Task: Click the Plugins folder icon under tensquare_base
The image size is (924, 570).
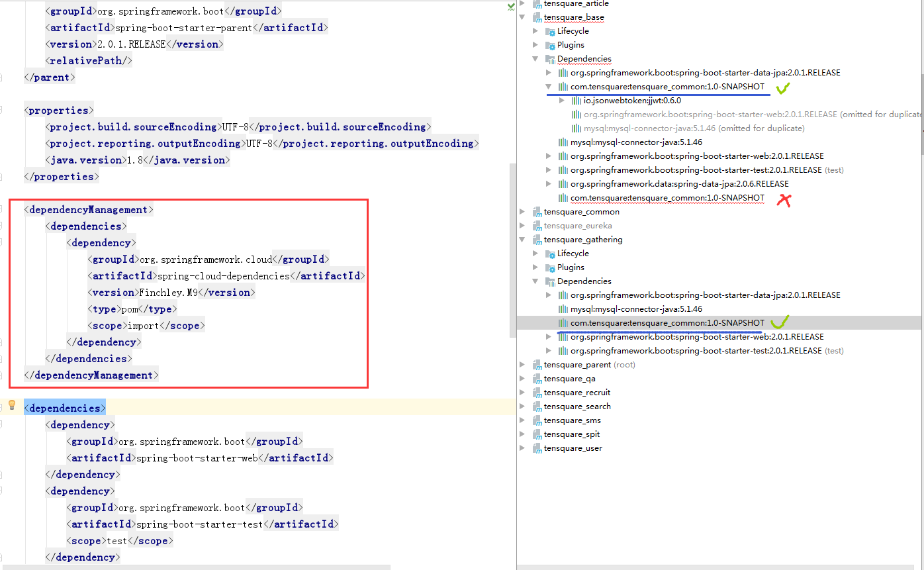Action: [551, 45]
